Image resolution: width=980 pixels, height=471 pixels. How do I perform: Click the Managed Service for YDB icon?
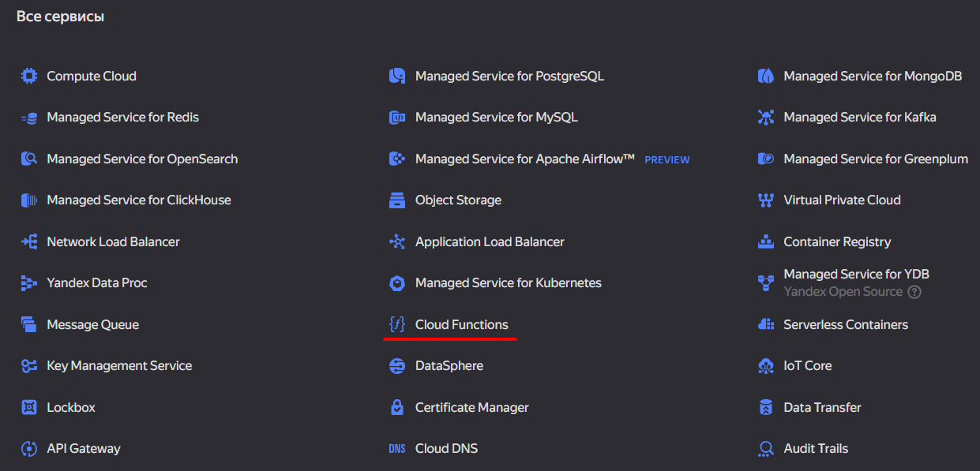click(766, 283)
